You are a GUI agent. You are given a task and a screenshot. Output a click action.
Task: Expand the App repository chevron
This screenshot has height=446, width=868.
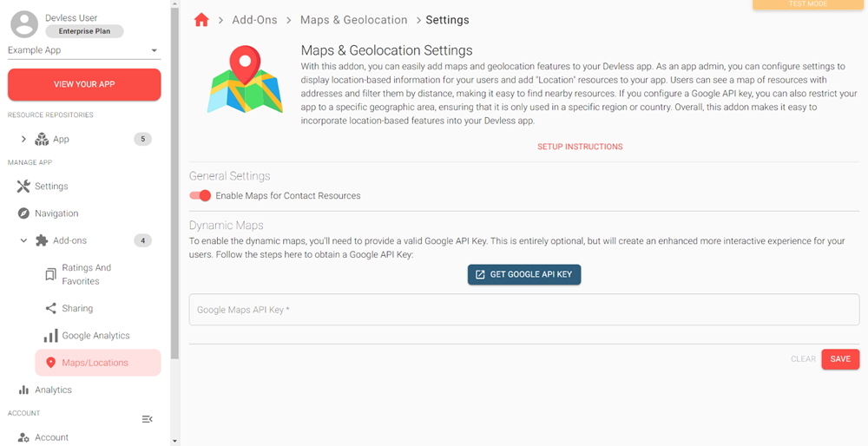click(x=23, y=139)
